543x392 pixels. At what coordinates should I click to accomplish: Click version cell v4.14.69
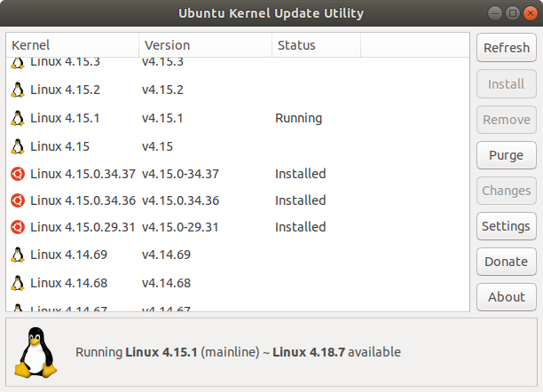point(166,255)
